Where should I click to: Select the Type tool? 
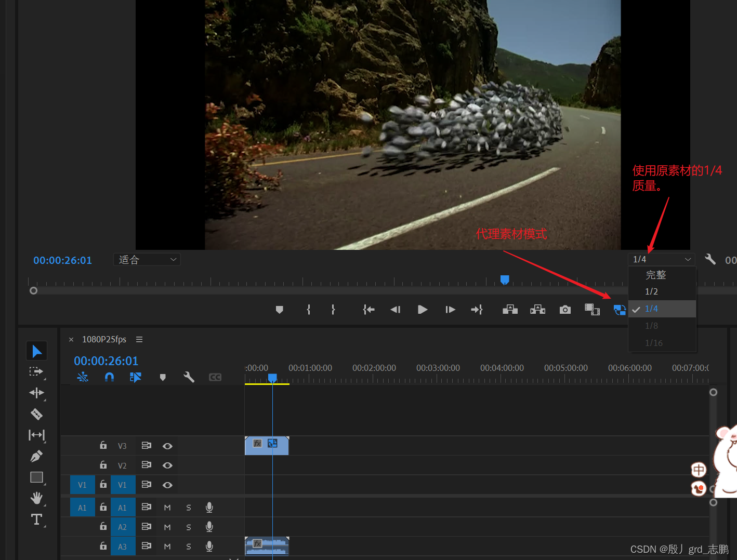[36, 519]
